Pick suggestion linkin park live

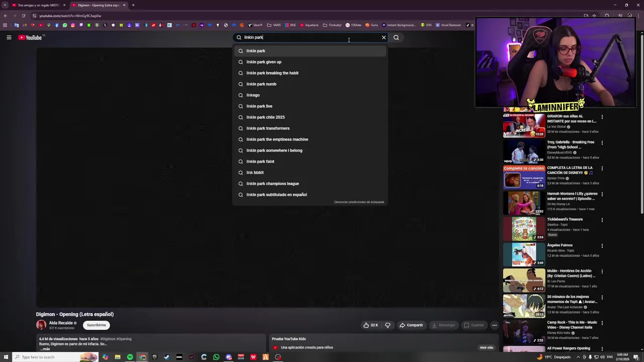[x=309, y=106]
